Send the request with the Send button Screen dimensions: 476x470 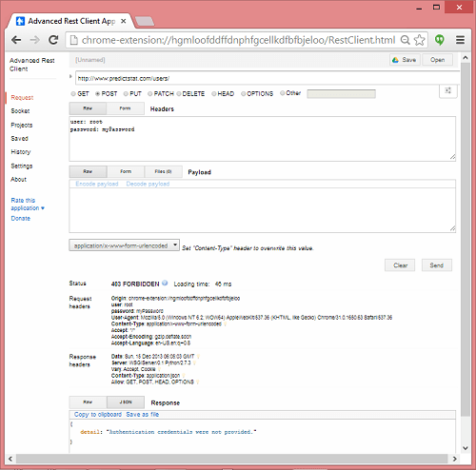pyautogui.click(x=437, y=265)
